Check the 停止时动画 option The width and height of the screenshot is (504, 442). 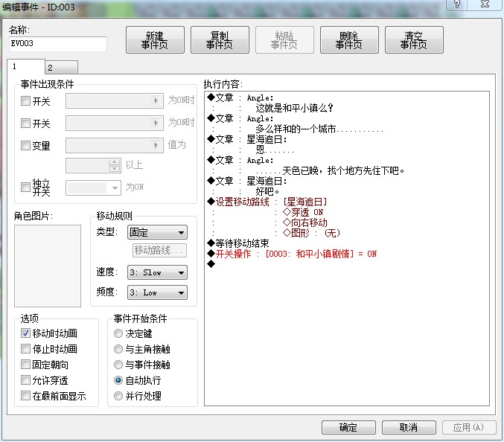tap(25, 348)
